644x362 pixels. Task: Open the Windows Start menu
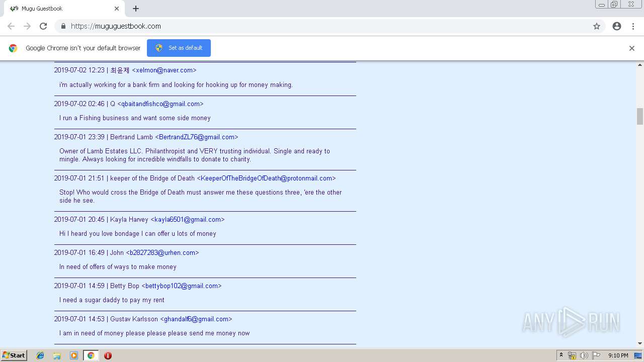pyautogui.click(x=14, y=355)
